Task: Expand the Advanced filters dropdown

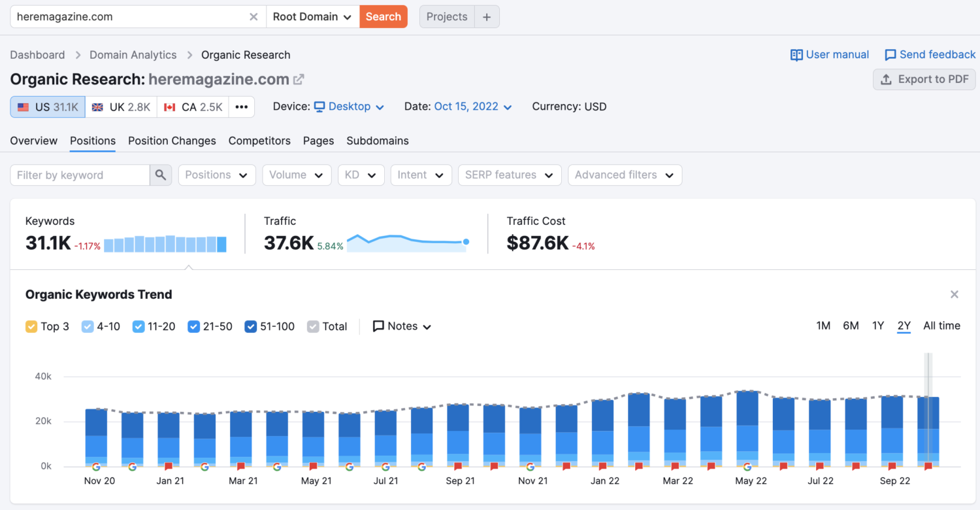Action: [625, 175]
